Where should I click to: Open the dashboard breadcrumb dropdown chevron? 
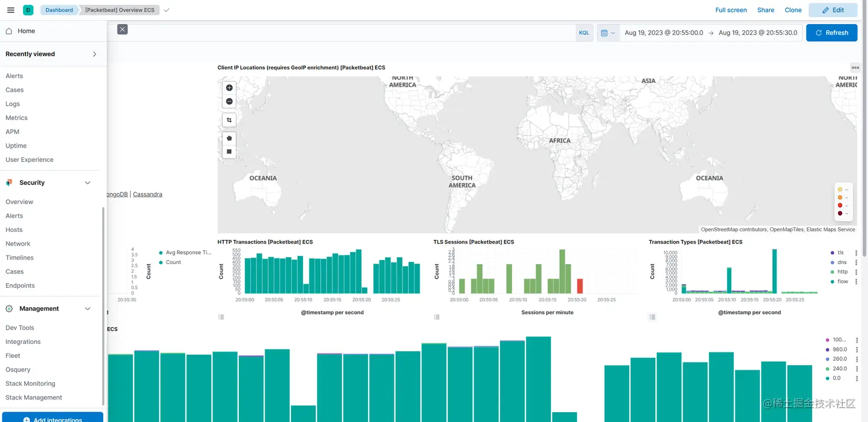click(x=166, y=10)
